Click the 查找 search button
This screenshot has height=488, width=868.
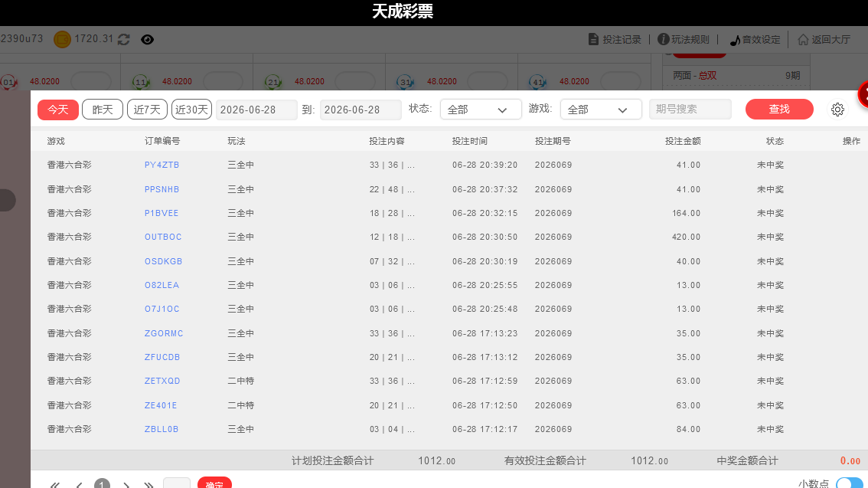pos(779,109)
